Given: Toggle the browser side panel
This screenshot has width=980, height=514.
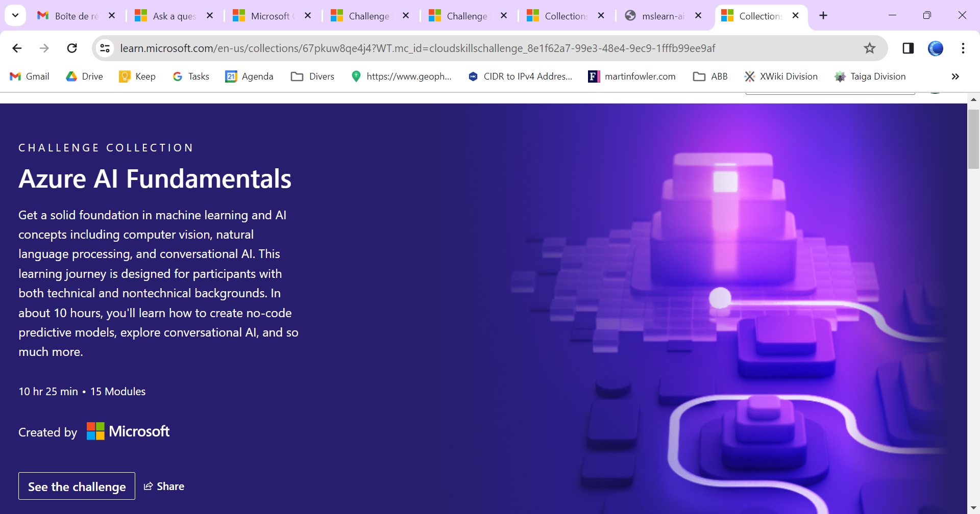Looking at the screenshot, I should (x=908, y=48).
